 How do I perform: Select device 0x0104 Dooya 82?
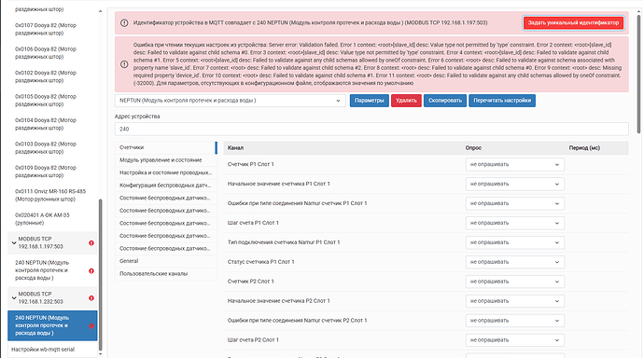pyautogui.click(x=52, y=124)
